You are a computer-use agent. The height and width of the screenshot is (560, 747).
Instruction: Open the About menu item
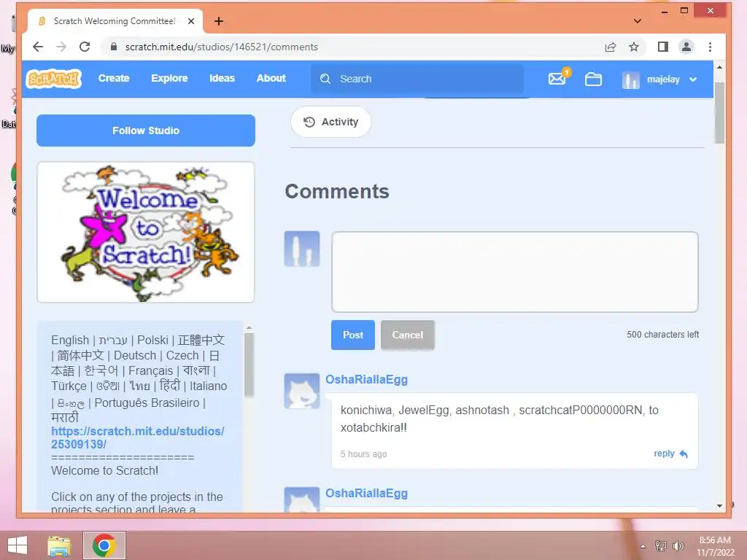point(271,79)
